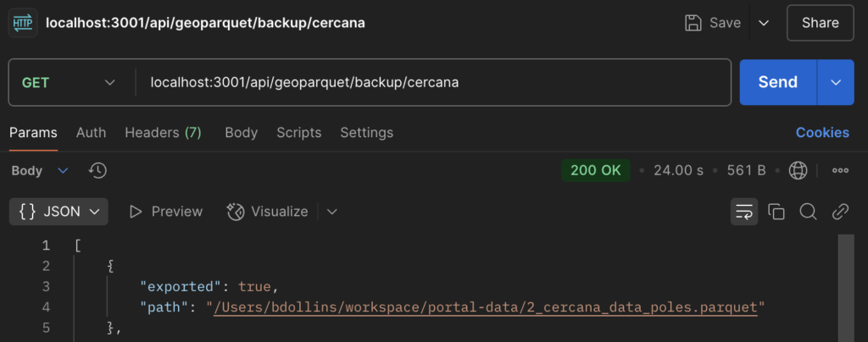The height and width of the screenshot is (342, 868).
Task: Open the Settings tab
Action: (366, 133)
